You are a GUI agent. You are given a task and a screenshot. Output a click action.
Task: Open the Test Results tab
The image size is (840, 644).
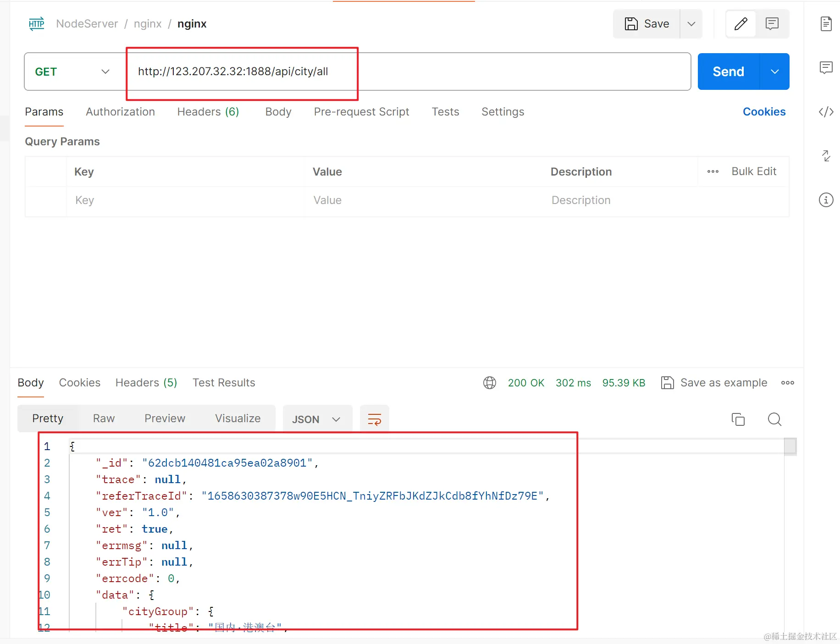tap(224, 383)
